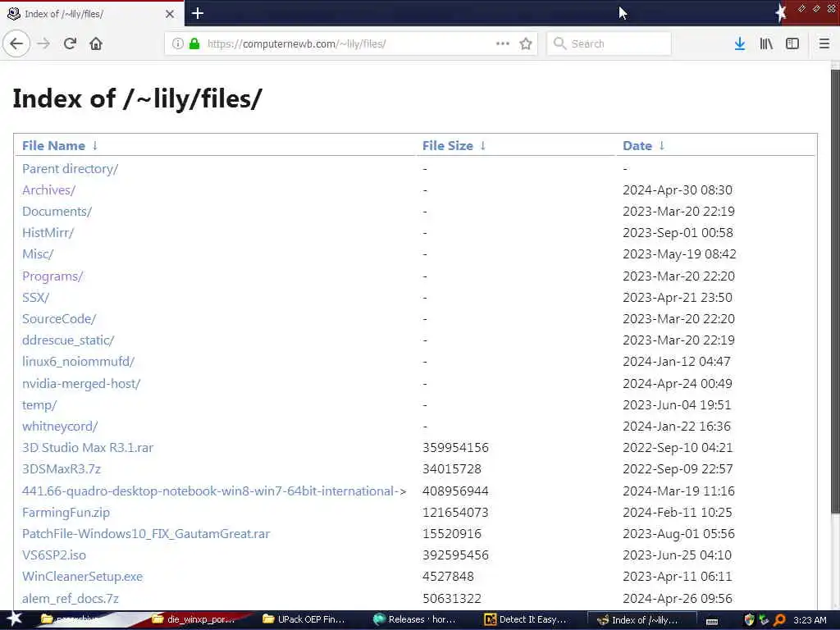This screenshot has height=630, width=840.
Task: Open the SSX/ folder
Action: point(35,297)
